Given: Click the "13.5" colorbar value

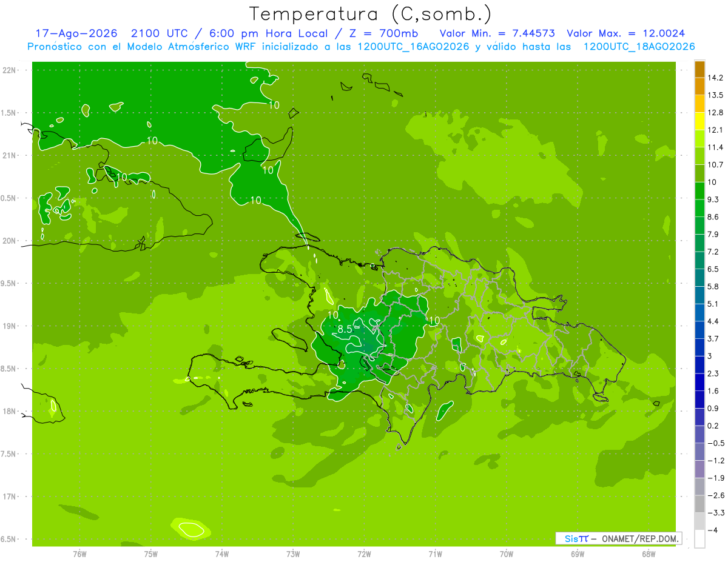Looking at the screenshot, I should [x=716, y=95].
